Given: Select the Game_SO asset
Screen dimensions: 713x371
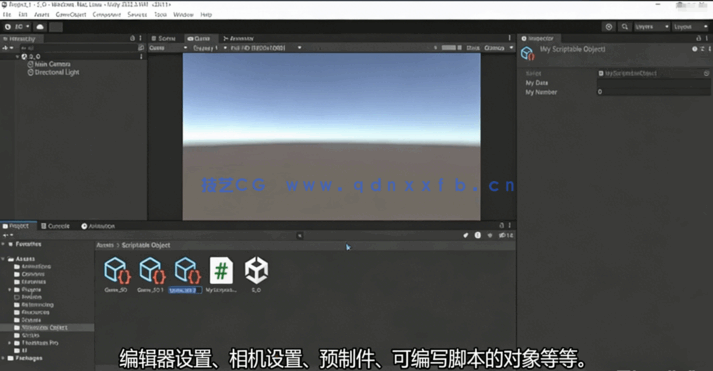Looking at the screenshot, I should coord(116,275).
